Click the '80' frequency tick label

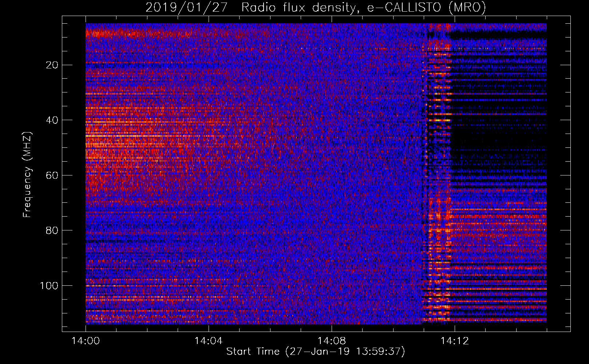(x=52, y=230)
